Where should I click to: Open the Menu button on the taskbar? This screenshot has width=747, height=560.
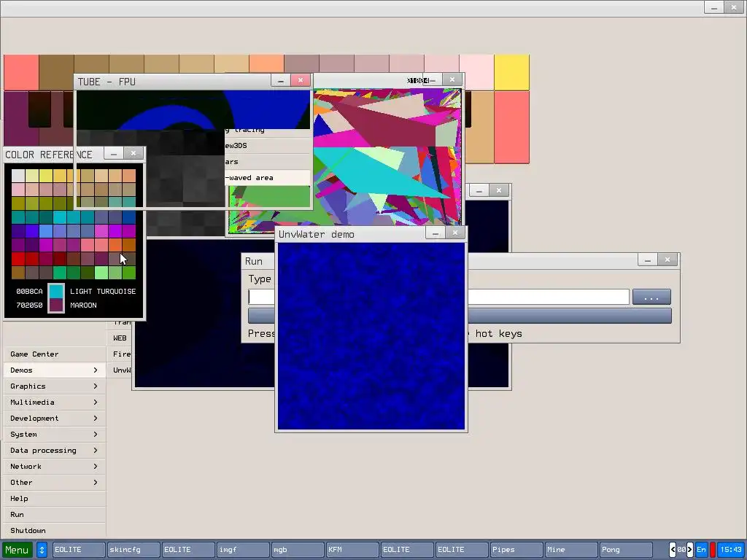pos(18,550)
